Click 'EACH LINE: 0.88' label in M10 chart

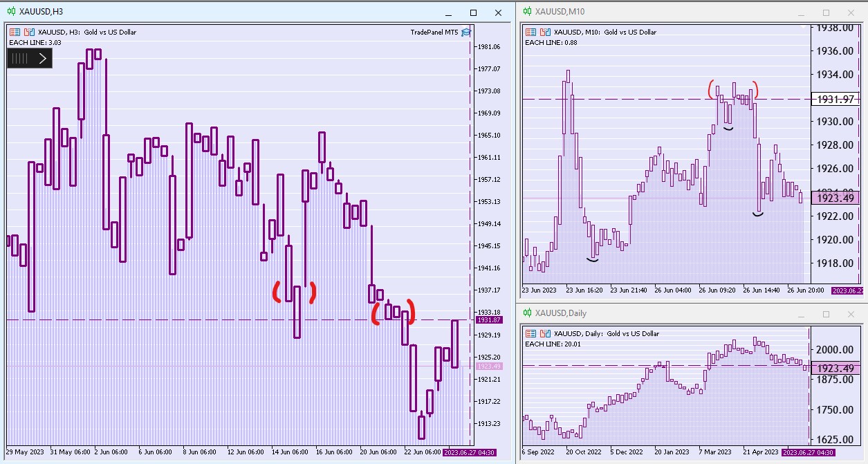(551, 42)
